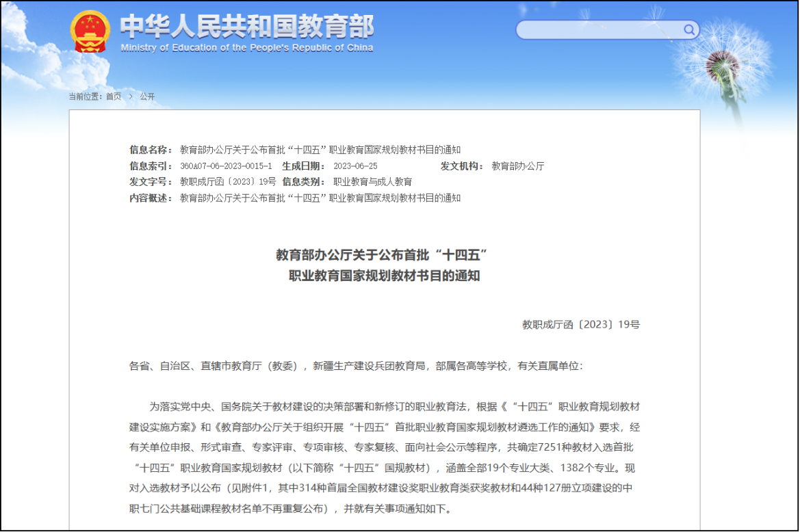Click the 发文机构 value 教育部办公厅
800x532 pixels.
point(518,166)
